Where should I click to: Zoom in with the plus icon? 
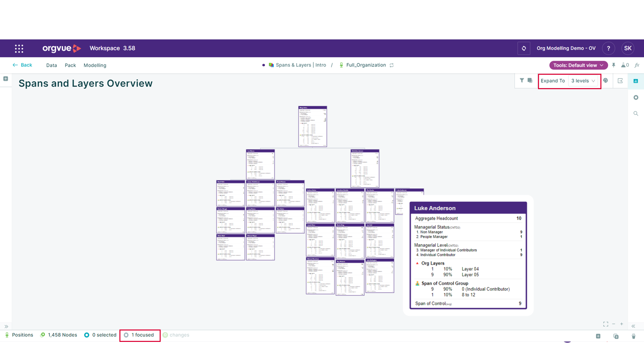tap(622, 324)
